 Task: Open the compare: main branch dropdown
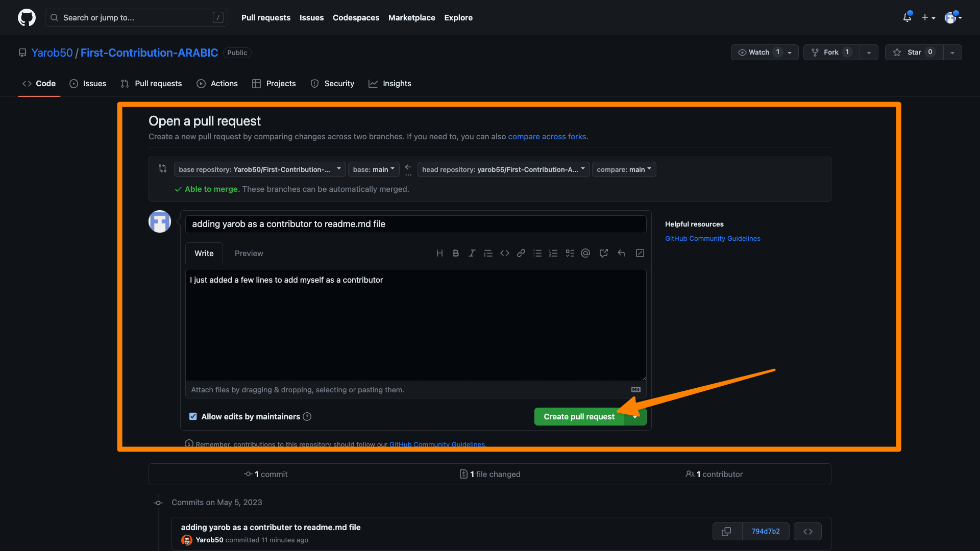coord(624,169)
